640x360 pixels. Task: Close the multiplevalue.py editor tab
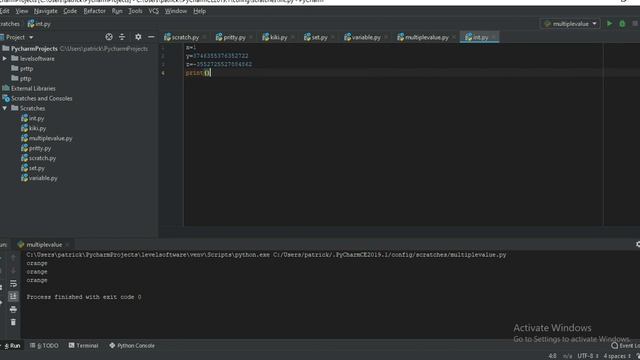click(453, 38)
